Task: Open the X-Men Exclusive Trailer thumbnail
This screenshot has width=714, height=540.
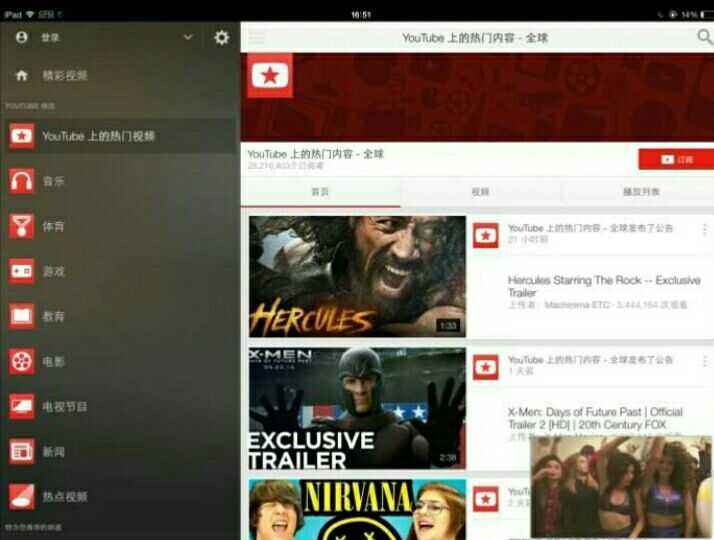Action: (x=357, y=408)
